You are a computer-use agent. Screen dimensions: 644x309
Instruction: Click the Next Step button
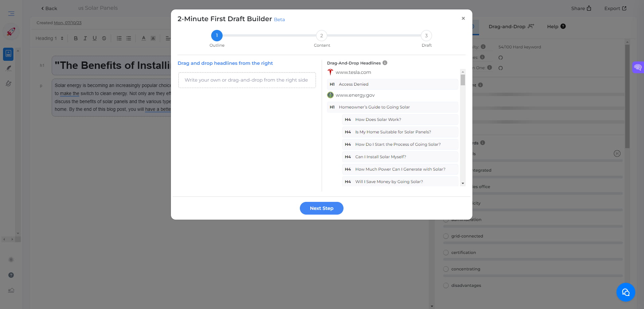[x=321, y=208]
